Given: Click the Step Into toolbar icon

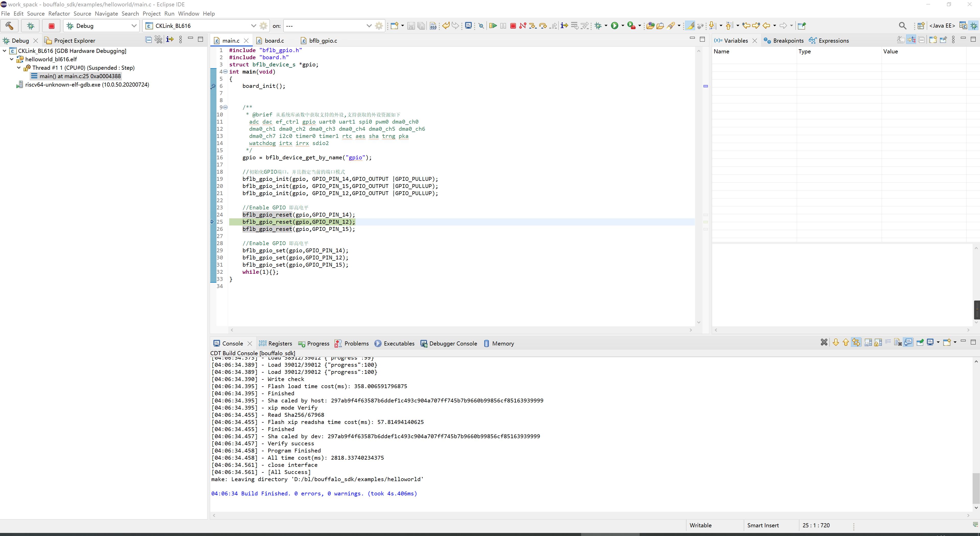Looking at the screenshot, I should pyautogui.click(x=533, y=26).
